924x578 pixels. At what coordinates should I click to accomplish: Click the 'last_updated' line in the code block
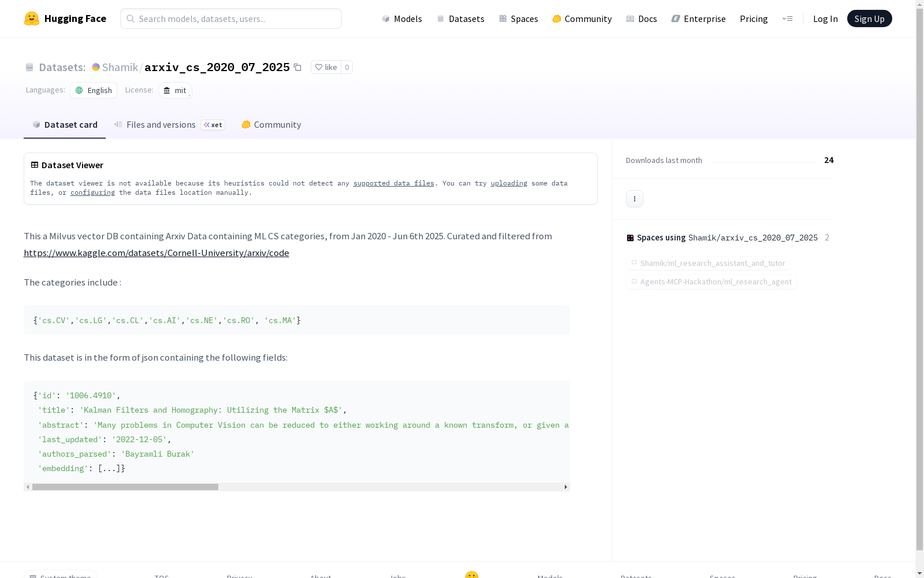pos(105,439)
